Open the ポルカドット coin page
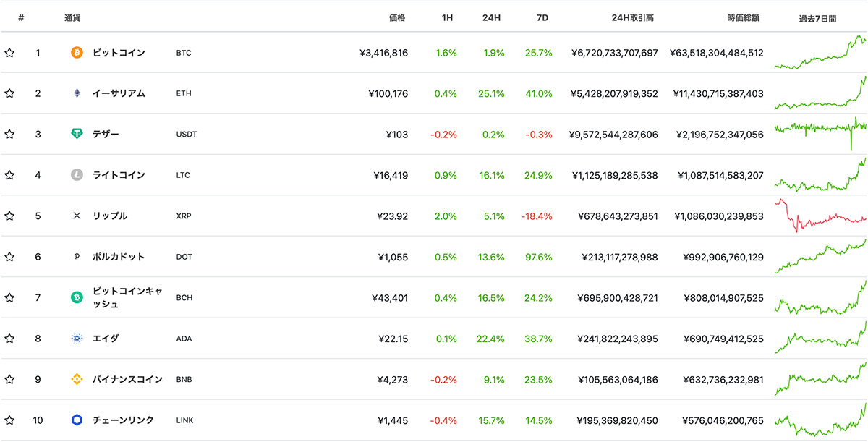Image resolution: width=868 pixels, height=442 pixels. pyautogui.click(x=119, y=257)
